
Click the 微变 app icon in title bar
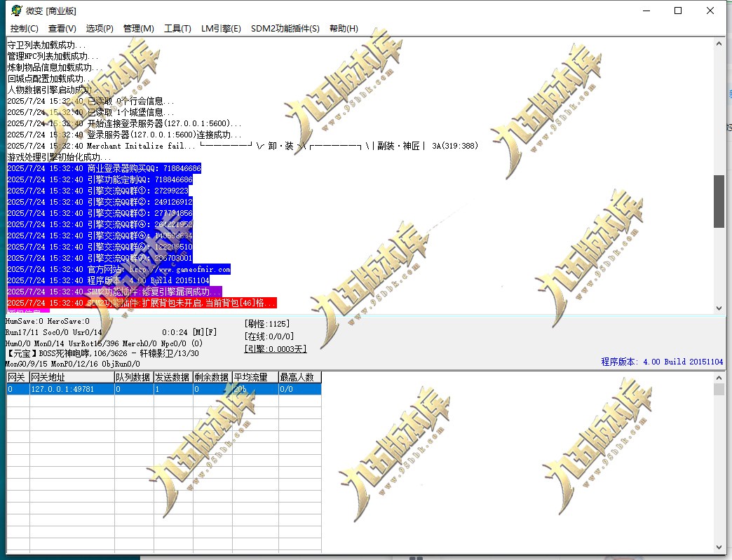(x=16, y=11)
